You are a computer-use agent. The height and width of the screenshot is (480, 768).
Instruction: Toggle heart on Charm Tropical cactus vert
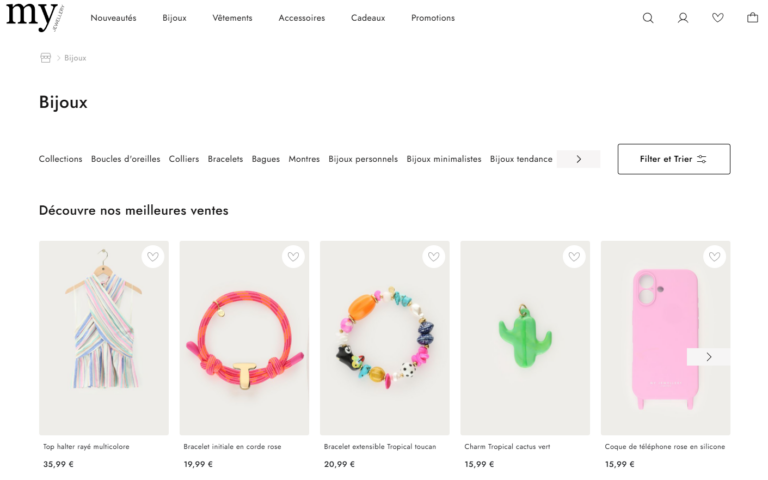[x=574, y=257]
